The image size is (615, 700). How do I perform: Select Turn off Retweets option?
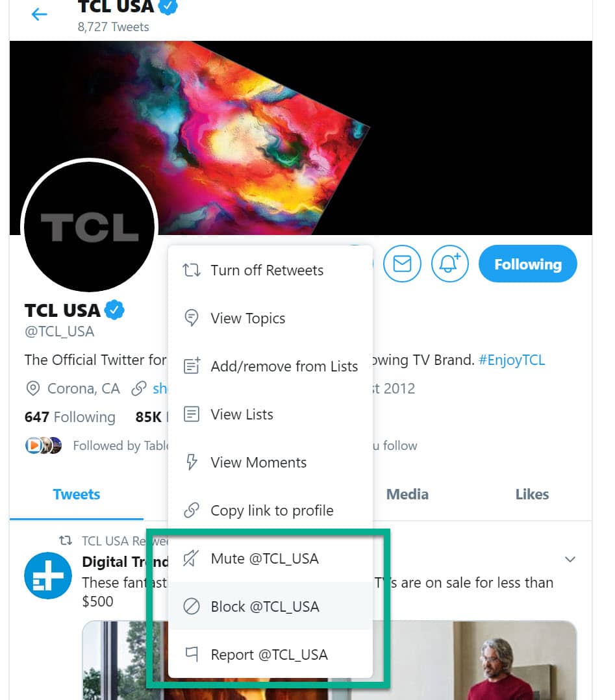click(266, 270)
